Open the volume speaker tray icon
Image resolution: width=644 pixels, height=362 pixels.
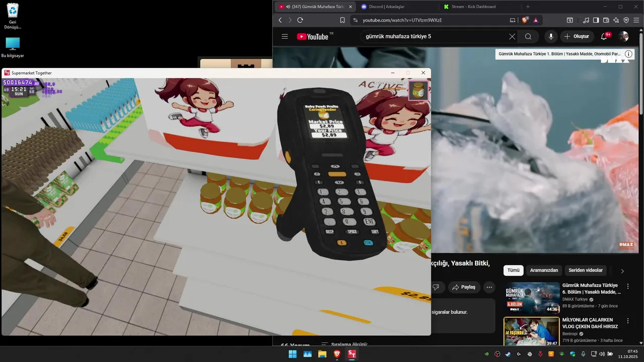[x=602, y=354]
